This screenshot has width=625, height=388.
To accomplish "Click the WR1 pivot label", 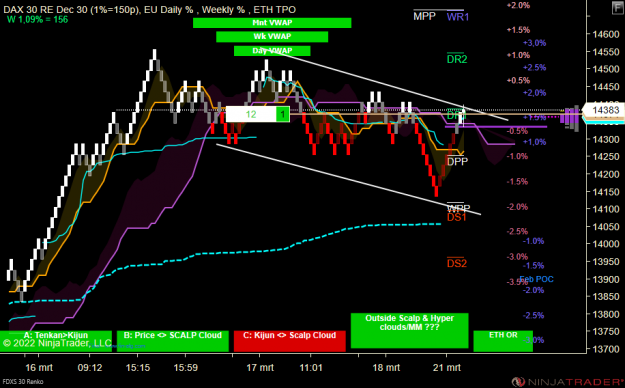I will click(x=458, y=17).
